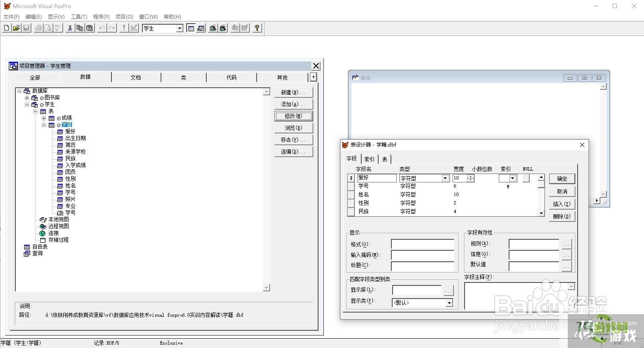This screenshot has height=348, width=644.
Task: Click the 连接 globe icon in tree
Action: [x=42, y=233]
